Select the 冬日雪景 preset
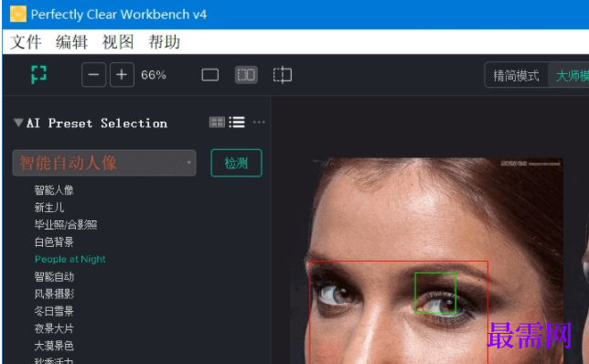Viewport: 589px width, 364px height. (x=54, y=311)
